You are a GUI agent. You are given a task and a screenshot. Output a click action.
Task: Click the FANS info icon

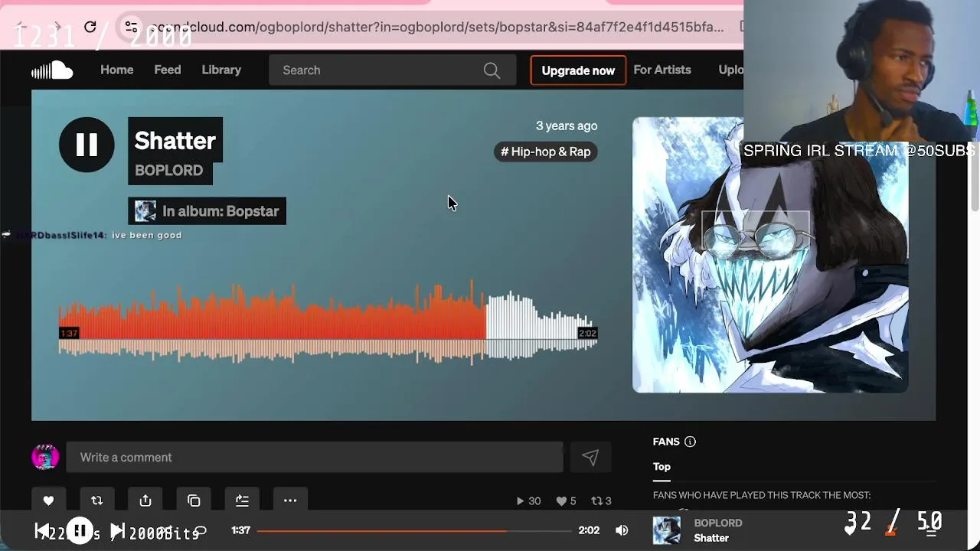[690, 442]
